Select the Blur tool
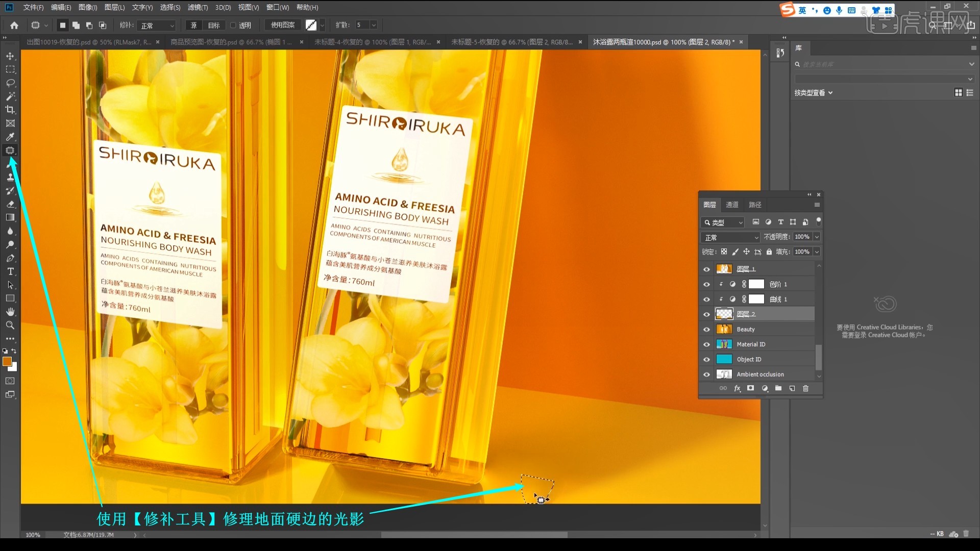 click(x=10, y=231)
